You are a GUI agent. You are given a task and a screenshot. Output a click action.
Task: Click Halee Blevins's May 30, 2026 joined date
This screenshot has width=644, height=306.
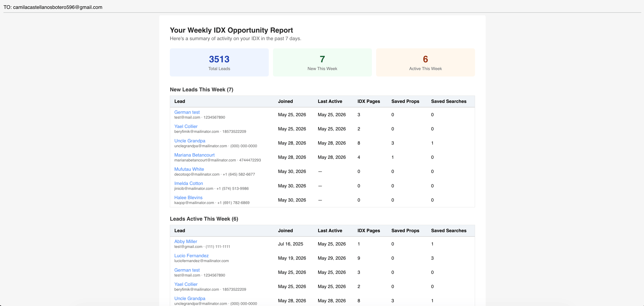point(292,200)
